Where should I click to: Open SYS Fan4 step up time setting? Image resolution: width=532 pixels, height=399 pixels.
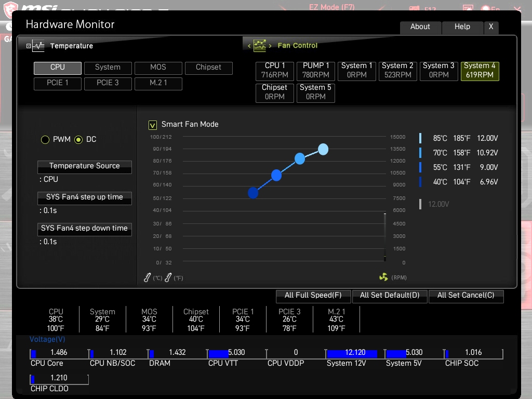[x=85, y=198]
